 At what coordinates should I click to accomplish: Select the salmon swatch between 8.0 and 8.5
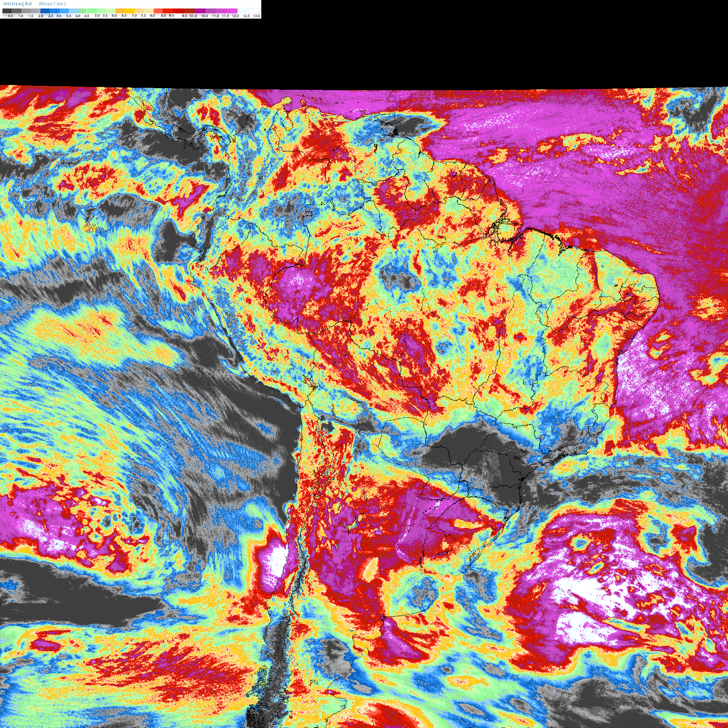[x=158, y=11]
